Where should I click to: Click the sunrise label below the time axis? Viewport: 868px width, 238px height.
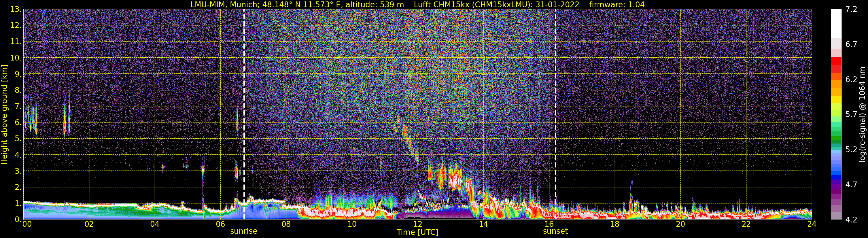[244, 231]
